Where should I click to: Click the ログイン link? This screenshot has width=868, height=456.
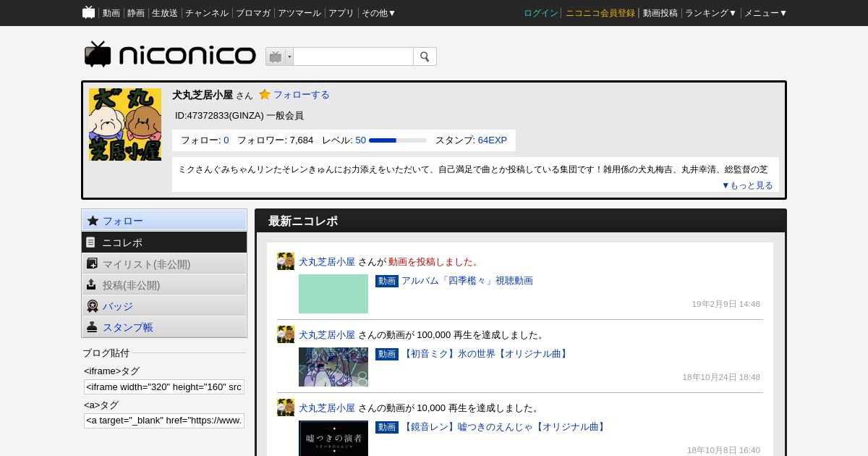[541, 13]
